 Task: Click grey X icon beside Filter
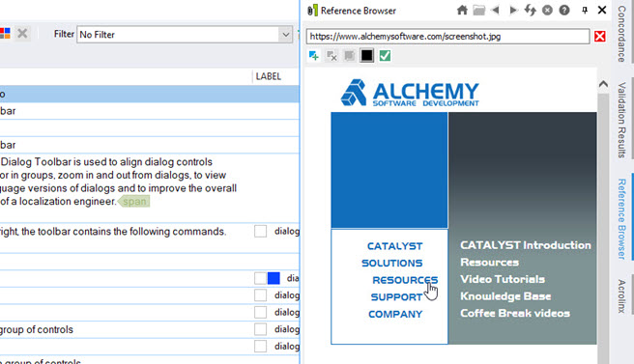22,33
